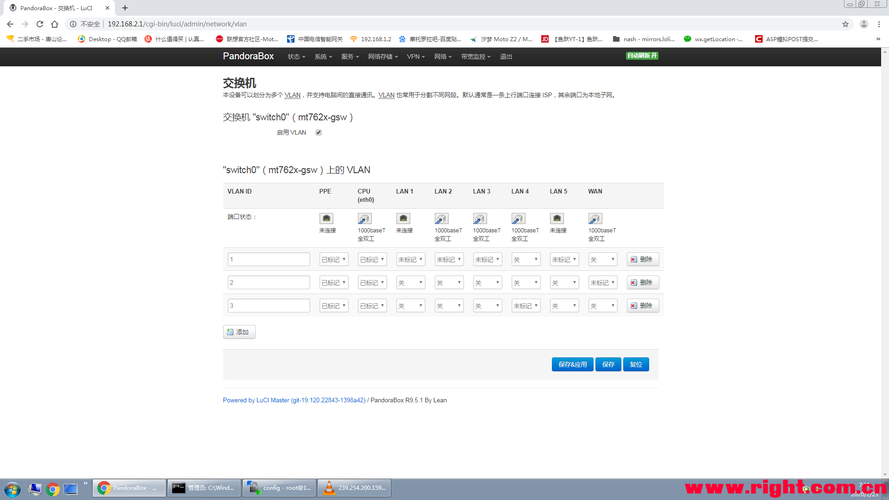Open the PPE dropdown for VLAN 1
Viewport: 889px width, 500px height.
tap(333, 259)
